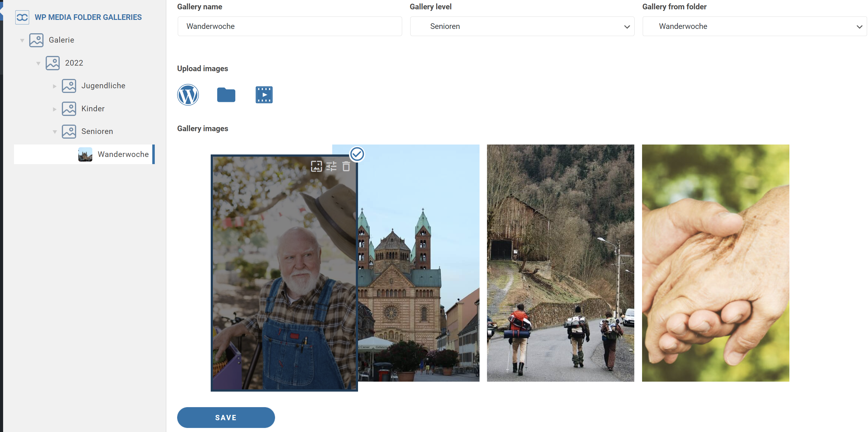Viewport: 868px width, 432px height.
Task: Collapse the 2022 gallery tree node
Action: tap(39, 63)
